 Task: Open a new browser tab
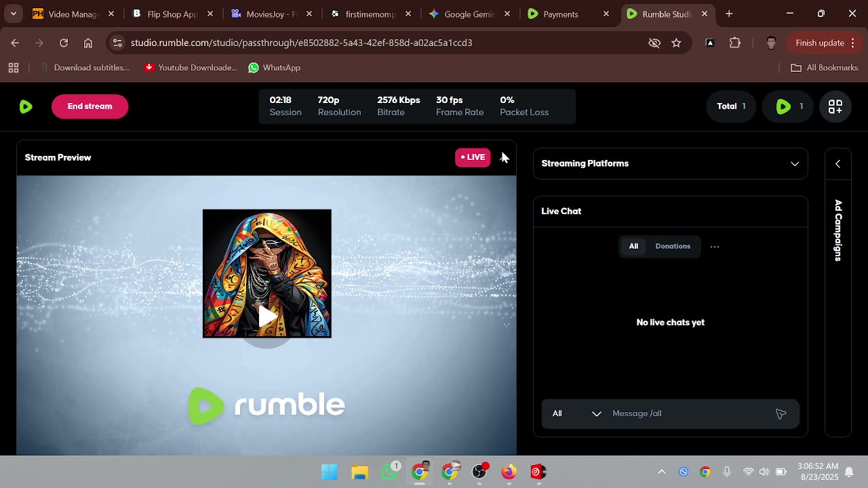[729, 14]
